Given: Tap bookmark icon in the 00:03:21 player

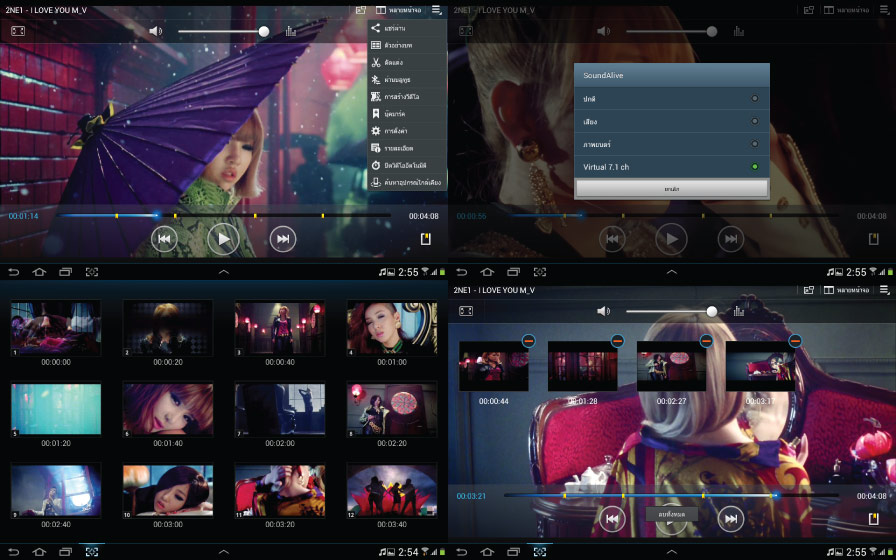Looking at the screenshot, I should tap(874, 519).
